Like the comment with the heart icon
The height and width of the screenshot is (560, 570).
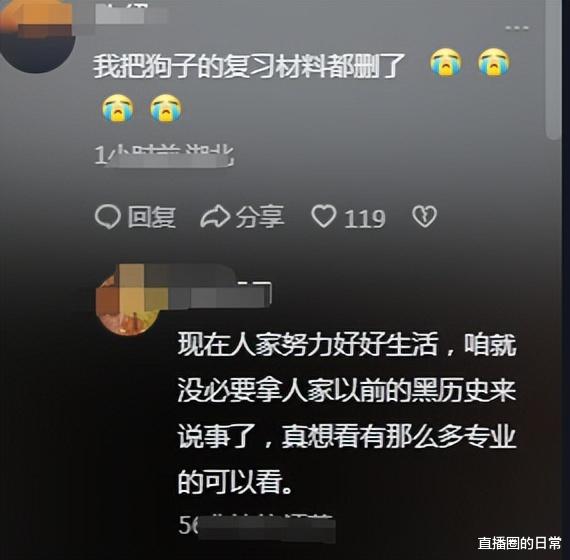324,216
